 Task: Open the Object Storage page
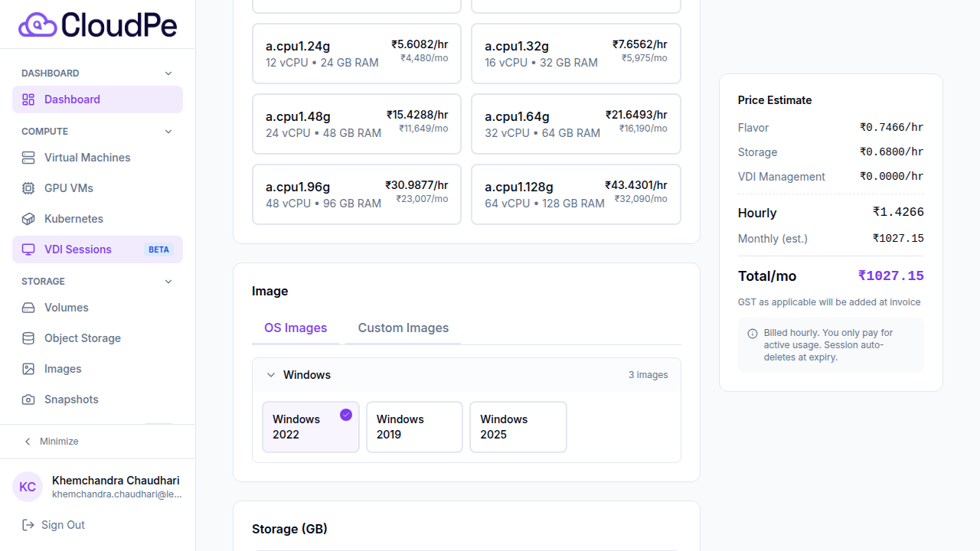[97, 338]
